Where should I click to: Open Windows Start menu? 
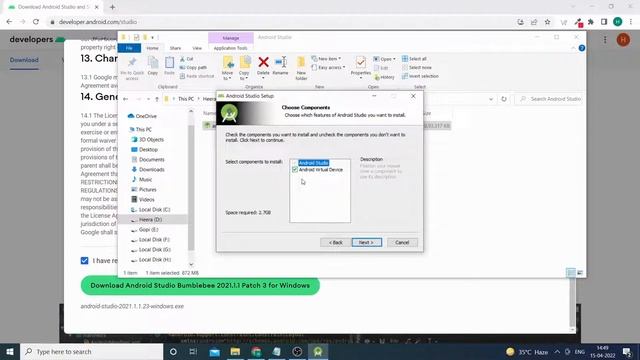(10, 351)
